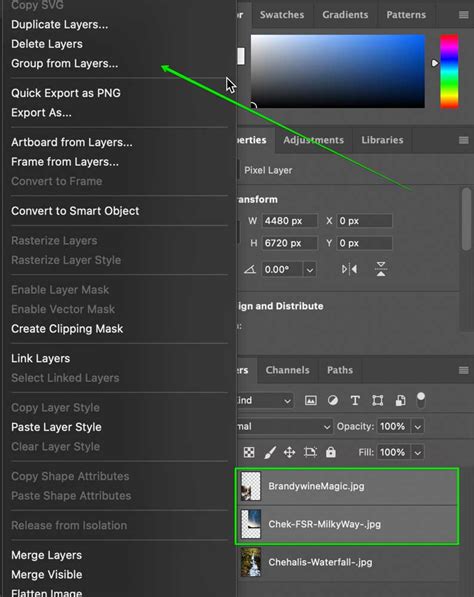Click the rainbow hue slider strip
The image size is (474, 597).
click(449, 71)
